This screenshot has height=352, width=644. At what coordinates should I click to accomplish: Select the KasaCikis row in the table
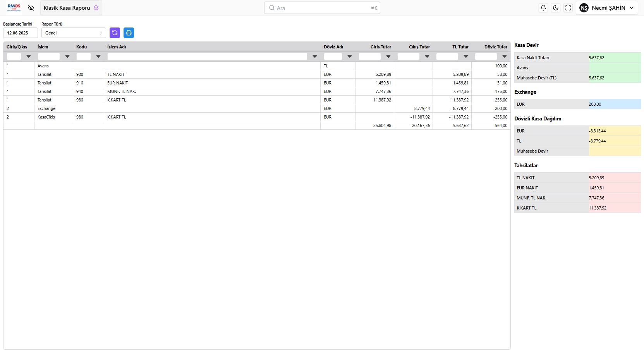[46, 117]
